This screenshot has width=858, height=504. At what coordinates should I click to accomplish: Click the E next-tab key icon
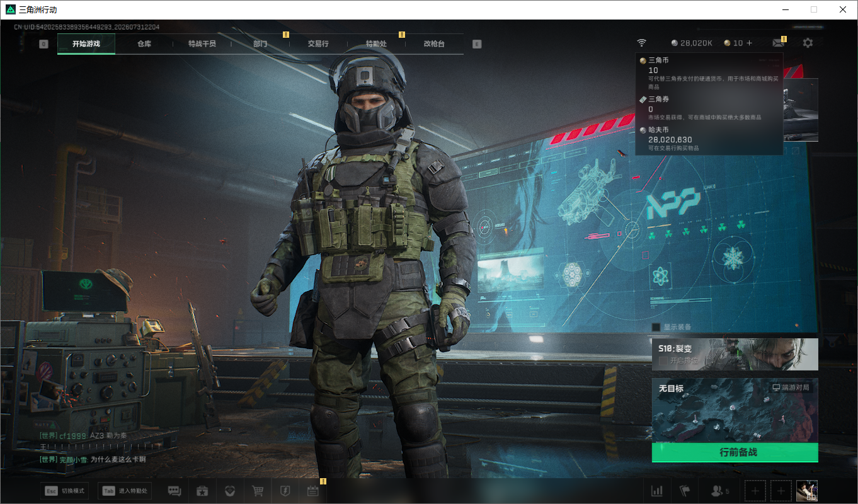pos(477,44)
